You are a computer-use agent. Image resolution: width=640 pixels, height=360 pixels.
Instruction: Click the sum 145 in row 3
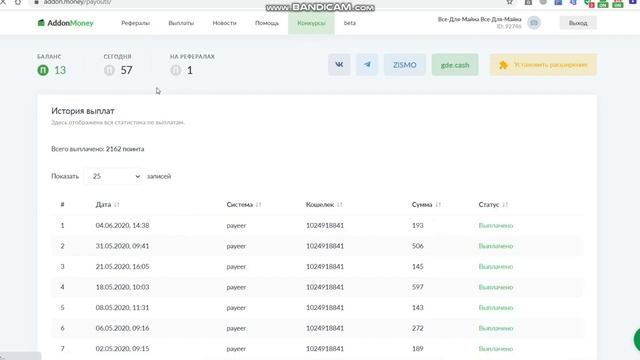coord(418,267)
